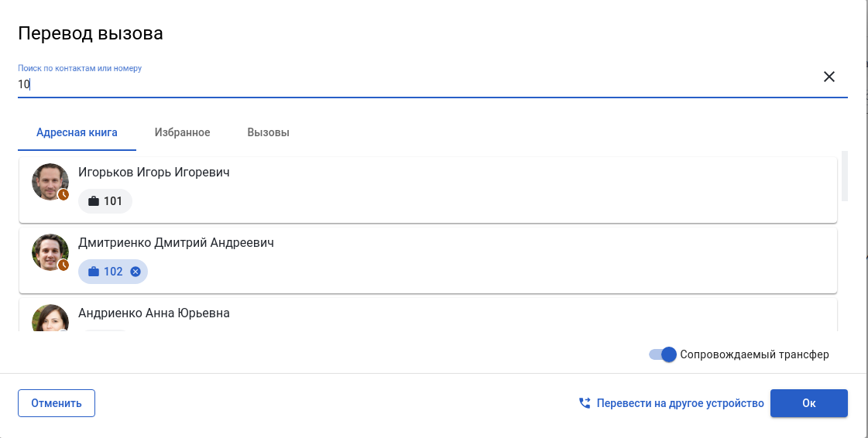Select Андриенко Анна Юрьевна contact

[154, 313]
